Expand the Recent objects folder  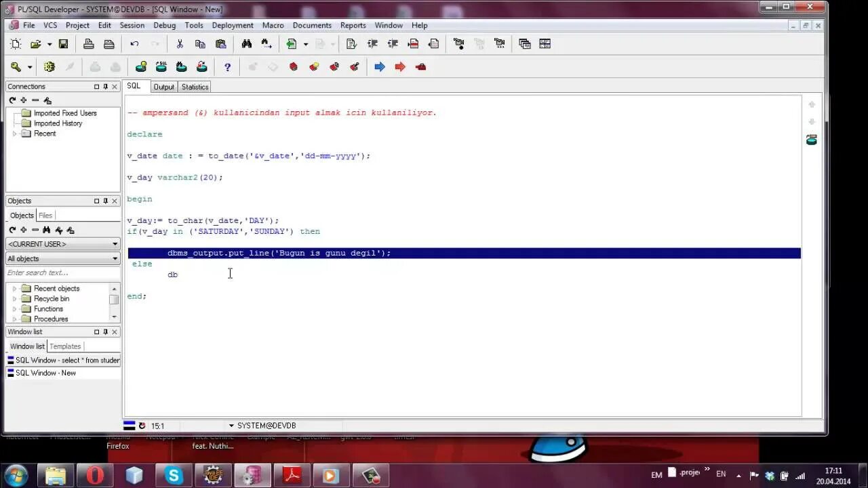14,289
